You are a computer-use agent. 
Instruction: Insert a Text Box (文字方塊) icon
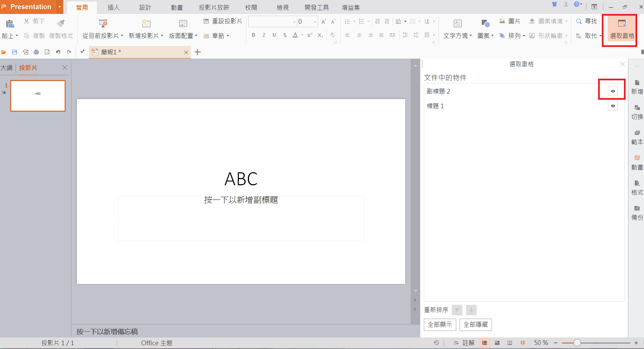[458, 23]
